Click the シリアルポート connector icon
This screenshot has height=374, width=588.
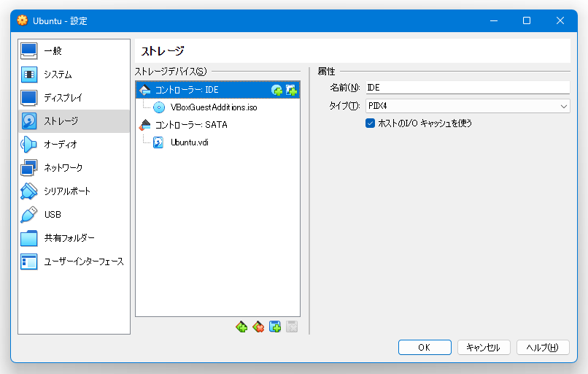coord(29,191)
